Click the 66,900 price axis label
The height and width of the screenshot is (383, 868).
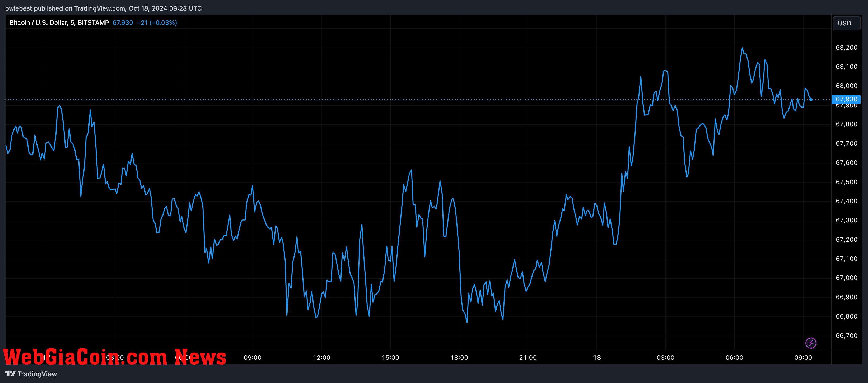846,297
